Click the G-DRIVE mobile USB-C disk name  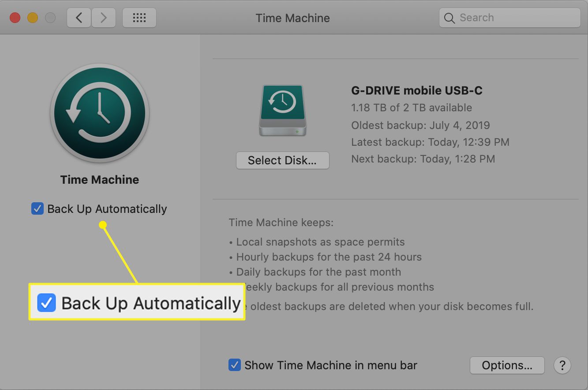click(x=417, y=91)
